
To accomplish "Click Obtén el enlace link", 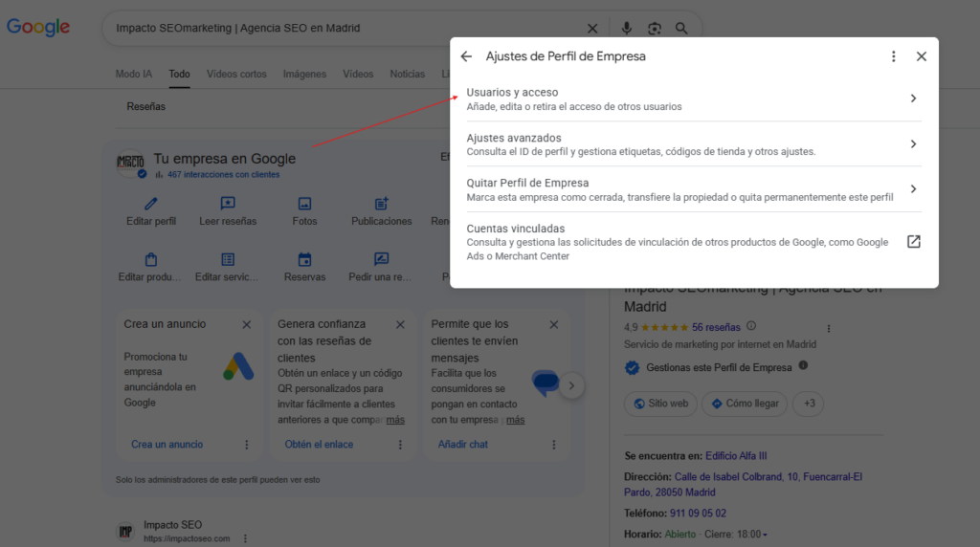I will click(319, 445).
